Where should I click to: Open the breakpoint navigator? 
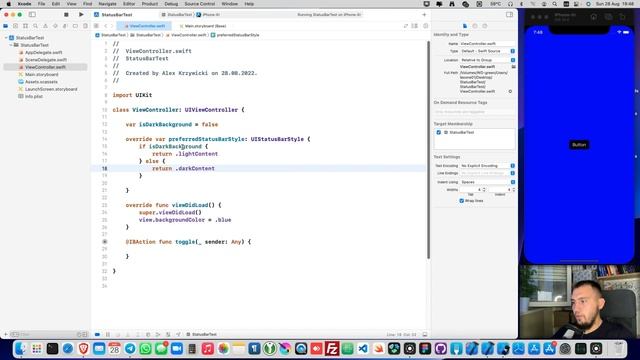pyautogui.click(x=75, y=26)
